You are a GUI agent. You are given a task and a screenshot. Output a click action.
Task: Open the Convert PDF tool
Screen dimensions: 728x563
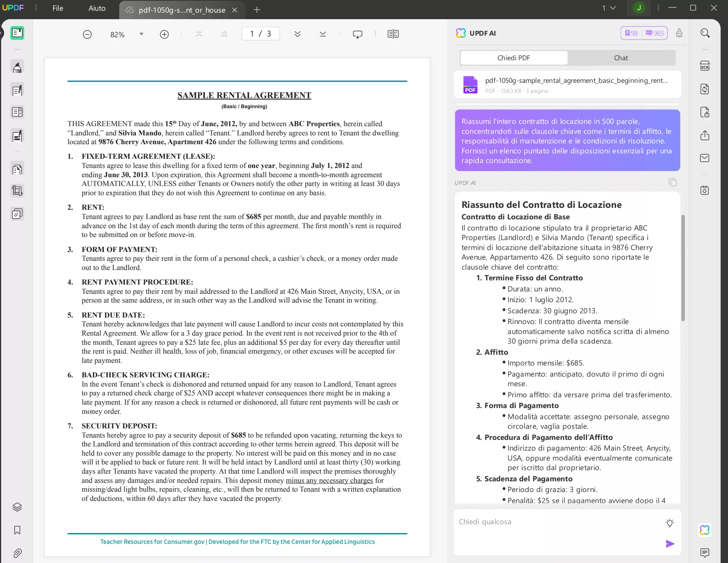[705, 89]
